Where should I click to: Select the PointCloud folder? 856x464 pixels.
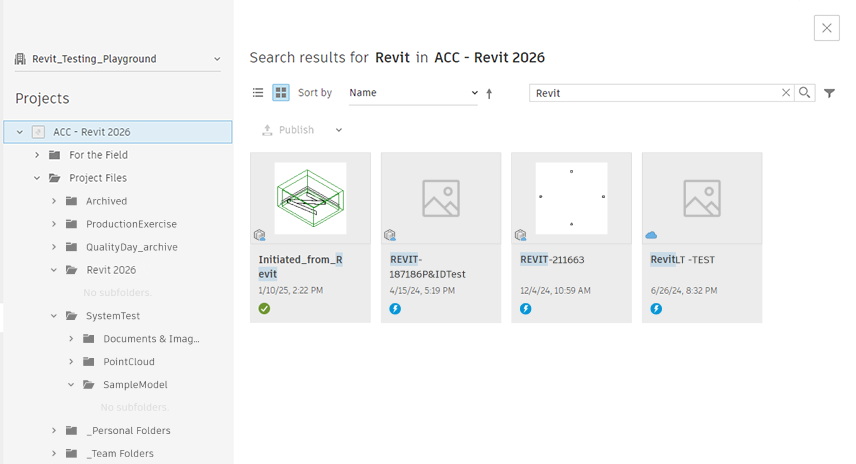pos(129,362)
